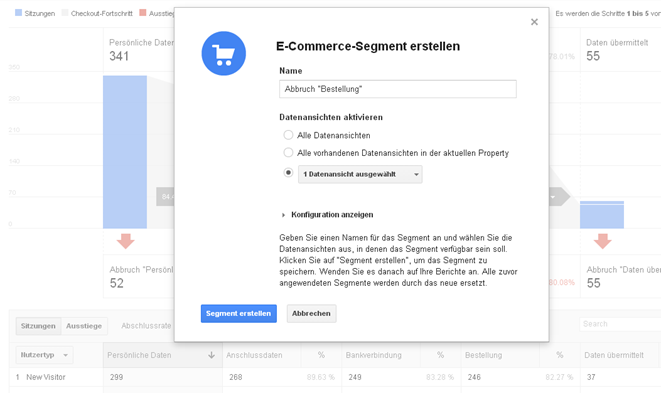661x393 pixels.
Task: Click the gray funnel arrow before Daten übermittelt
Action: (x=559, y=196)
